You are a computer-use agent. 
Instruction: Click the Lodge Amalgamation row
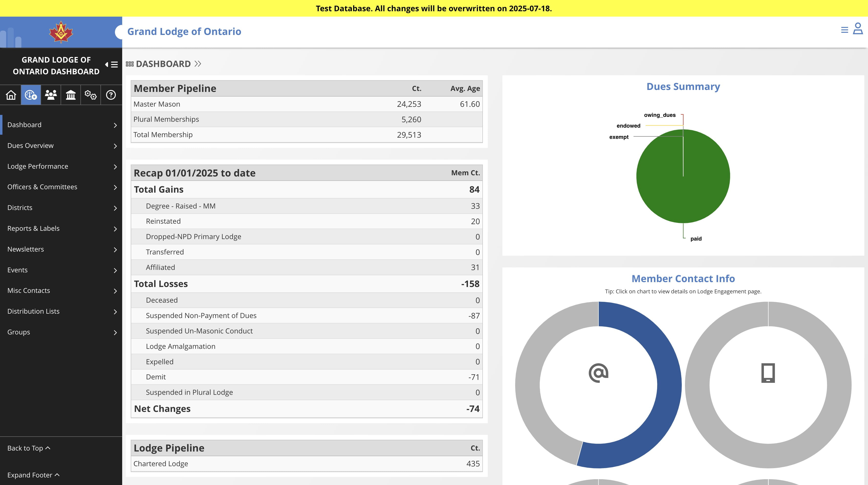307,346
